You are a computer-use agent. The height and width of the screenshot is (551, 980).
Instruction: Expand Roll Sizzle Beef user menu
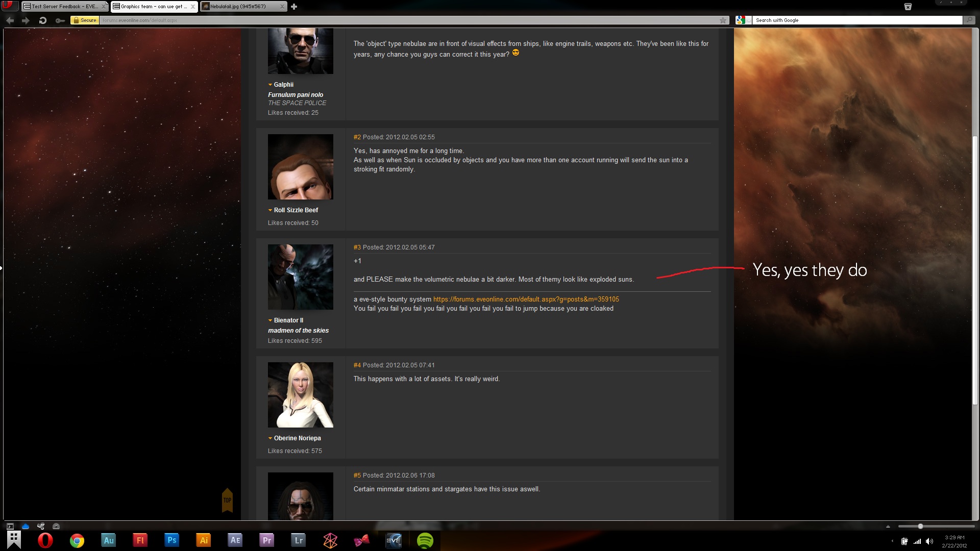[270, 210]
